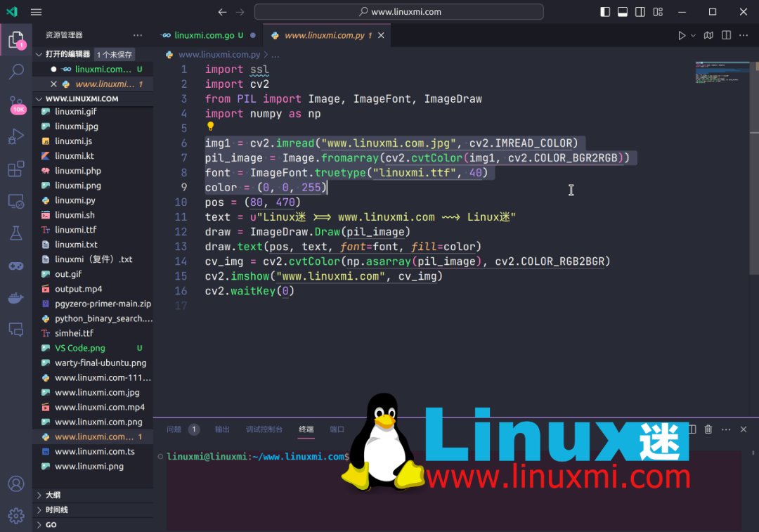Click the code minimap preview
Viewport: 759px width, 532px height.
[x=722, y=72]
